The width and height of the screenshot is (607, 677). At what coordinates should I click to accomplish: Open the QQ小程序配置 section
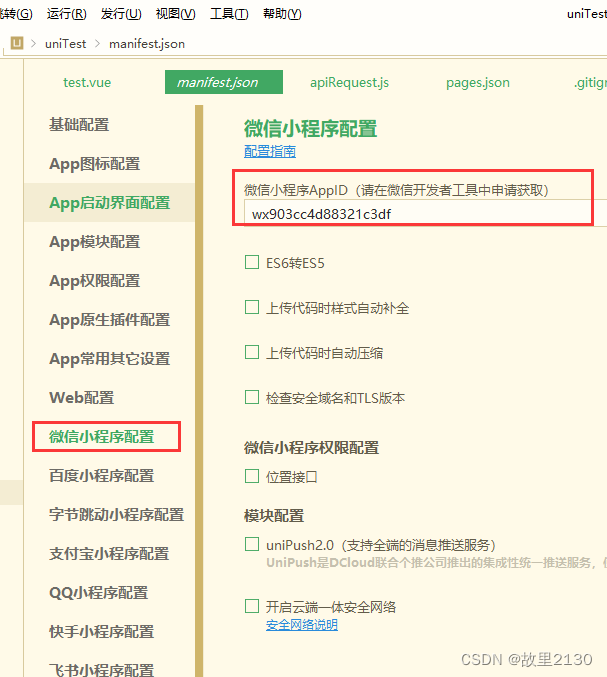point(98,592)
